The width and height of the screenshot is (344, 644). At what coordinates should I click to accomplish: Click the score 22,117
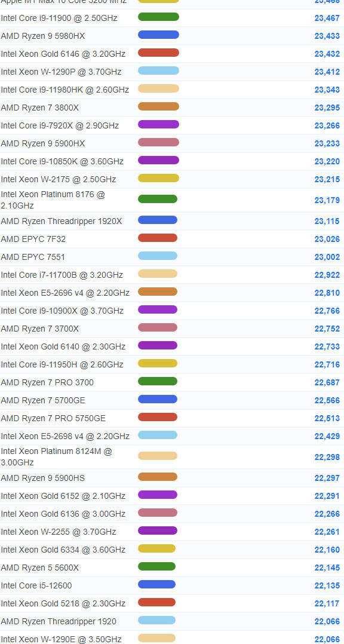(327, 603)
